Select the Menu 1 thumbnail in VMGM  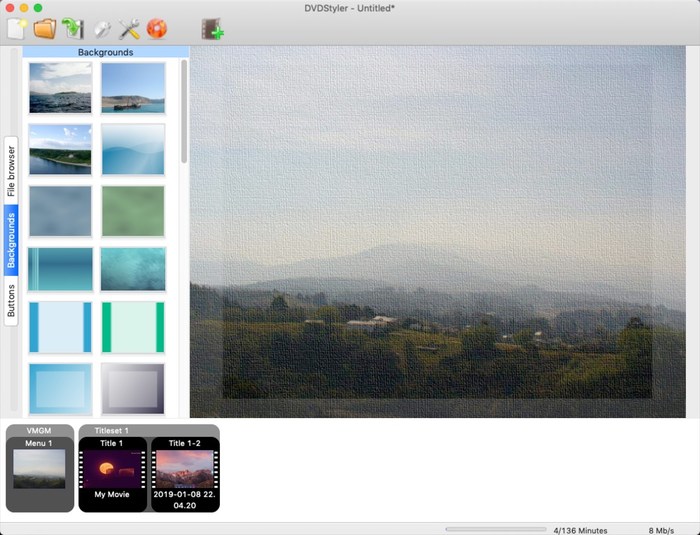coord(39,469)
